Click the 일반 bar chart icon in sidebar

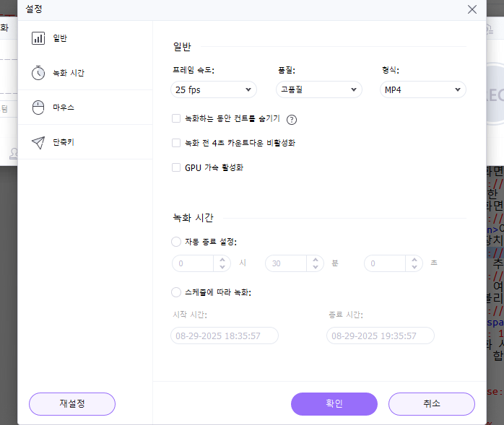click(x=38, y=38)
